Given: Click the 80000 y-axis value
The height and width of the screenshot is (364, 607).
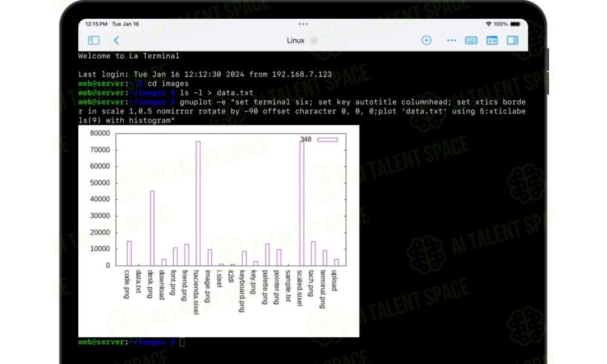Looking at the screenshot, I should click(x=100, y=133).
